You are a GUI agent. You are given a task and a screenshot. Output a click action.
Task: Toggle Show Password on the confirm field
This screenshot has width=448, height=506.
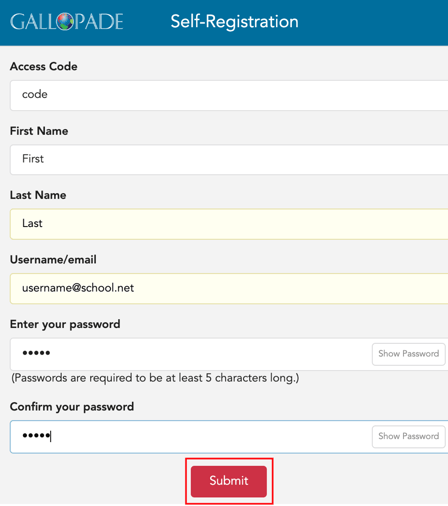coord(408,436)
